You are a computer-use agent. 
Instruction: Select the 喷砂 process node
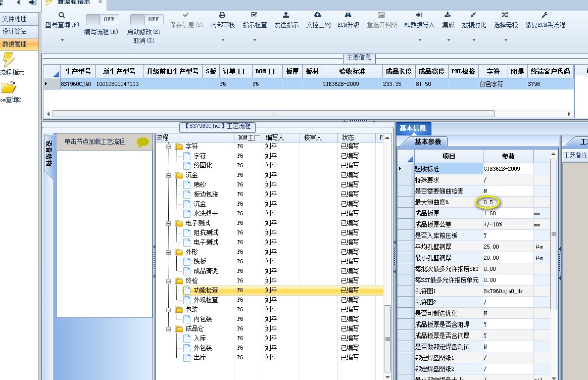(x=200, y=184)
